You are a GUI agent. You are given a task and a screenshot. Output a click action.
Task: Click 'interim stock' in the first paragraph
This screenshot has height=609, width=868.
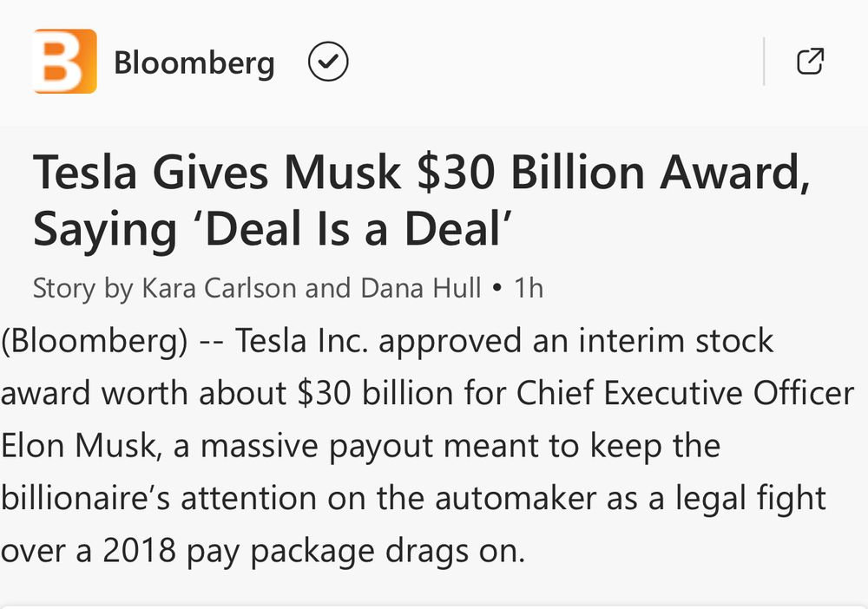[x=677, y=341]
